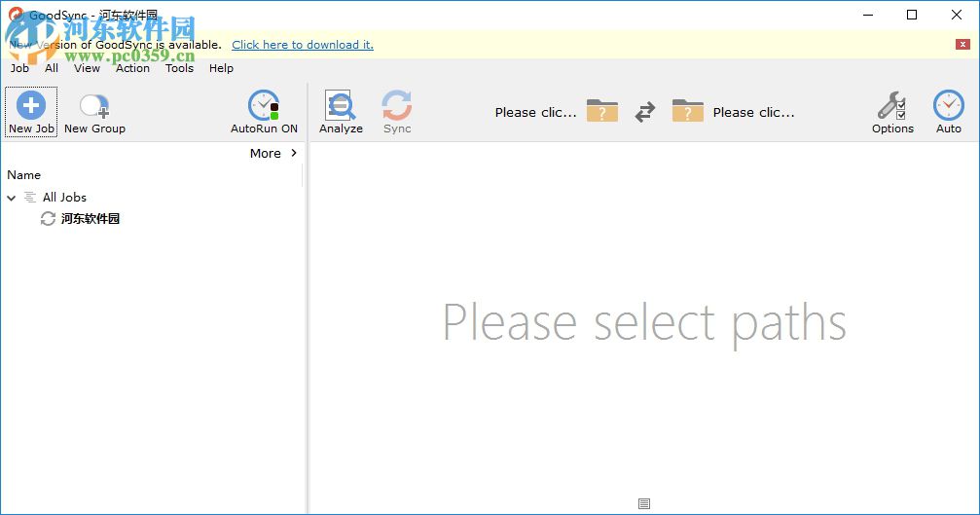Add a New Group
This screenshot has width=980, height=515.
[94, 112]
